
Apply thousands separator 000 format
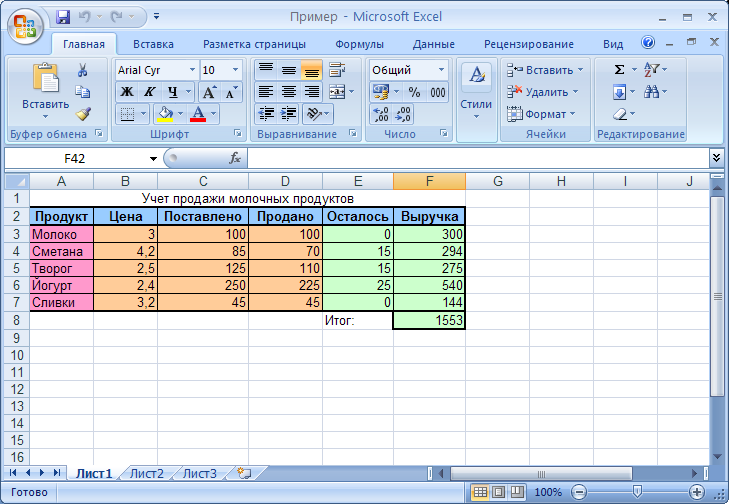point(438,92)
